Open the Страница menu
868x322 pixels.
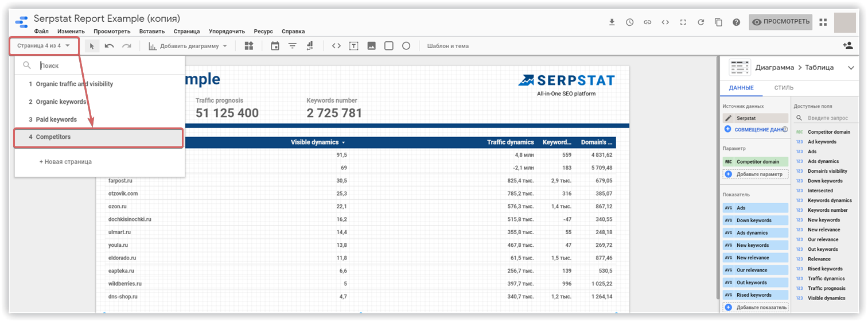186,32
